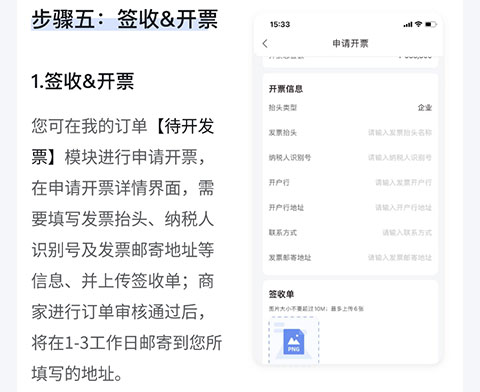Focus the 开户行 input field

tap(350, 182)
